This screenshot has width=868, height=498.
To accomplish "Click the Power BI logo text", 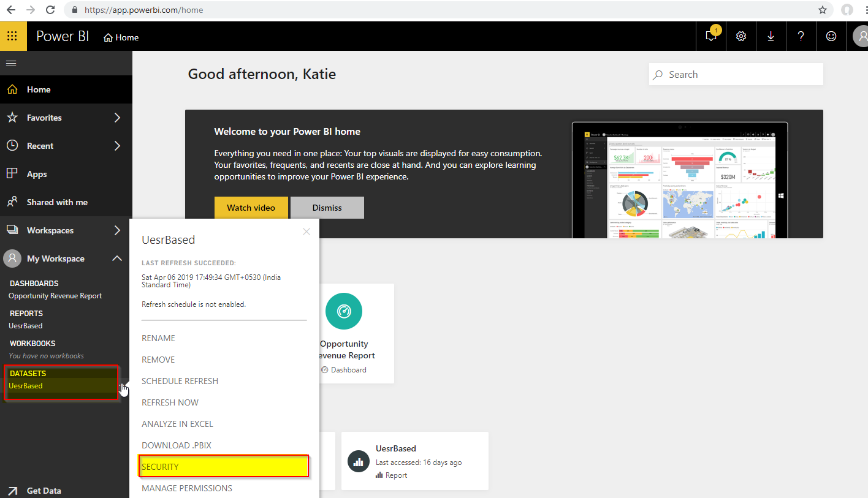I will [63, 36].
